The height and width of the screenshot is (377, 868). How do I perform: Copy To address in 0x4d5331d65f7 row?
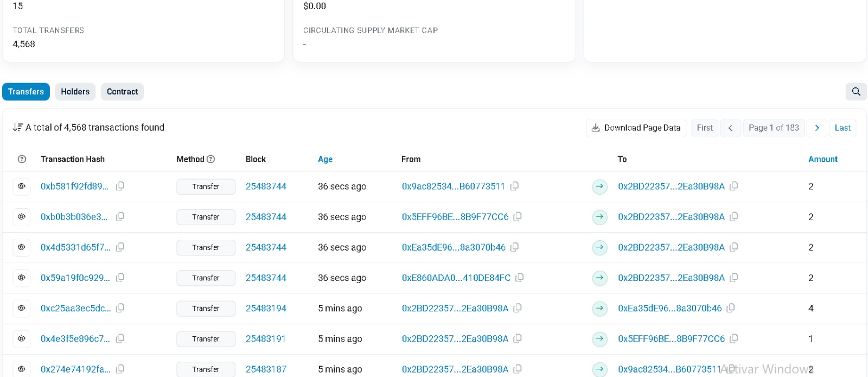click(734, 247)
